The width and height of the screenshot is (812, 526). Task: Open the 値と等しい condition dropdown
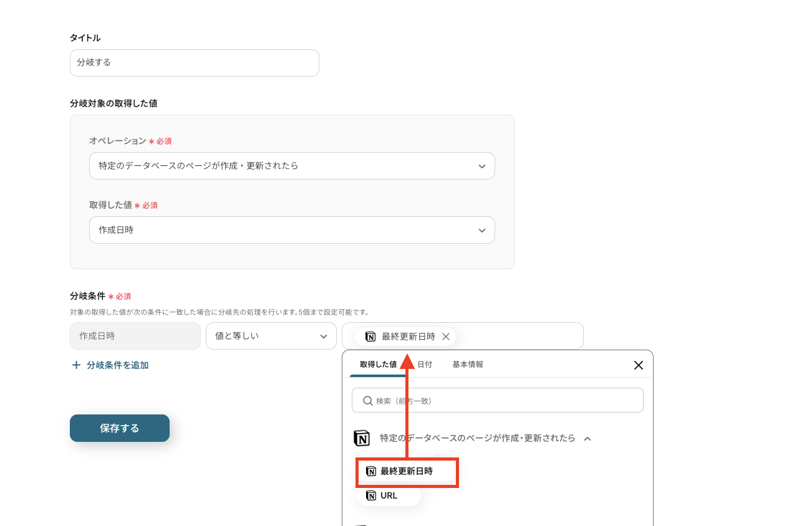(x=271, y=336)
